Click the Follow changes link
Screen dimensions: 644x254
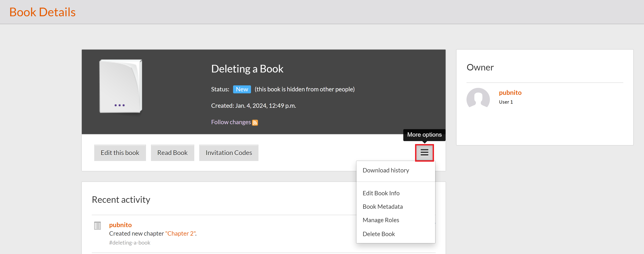click(x=230, y=122)
